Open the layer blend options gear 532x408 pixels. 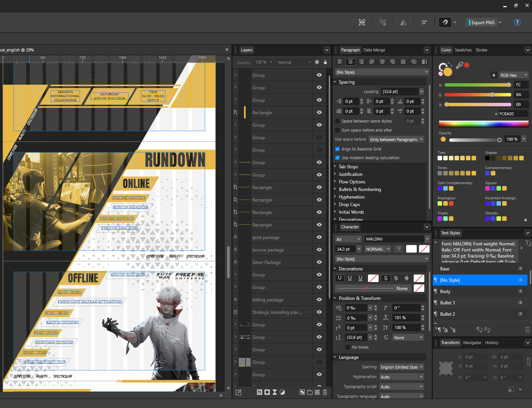pos(317,62)
